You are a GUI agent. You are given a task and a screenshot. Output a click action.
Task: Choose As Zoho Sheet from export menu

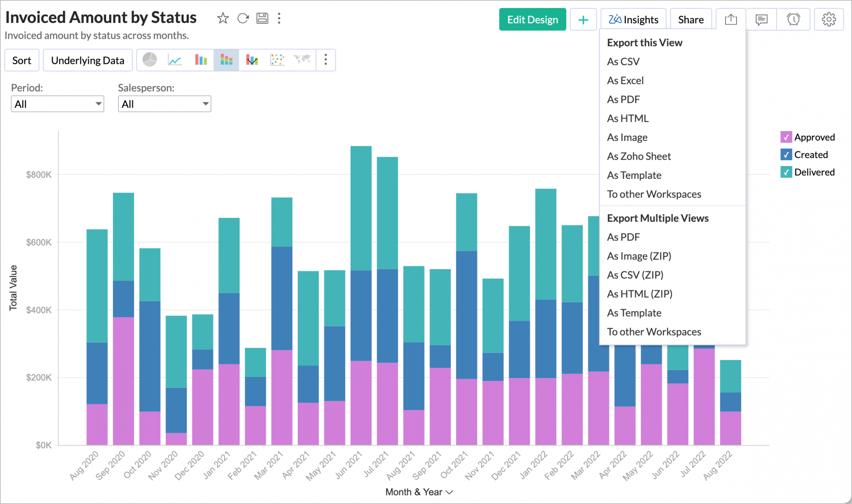[x=639, y=156]
